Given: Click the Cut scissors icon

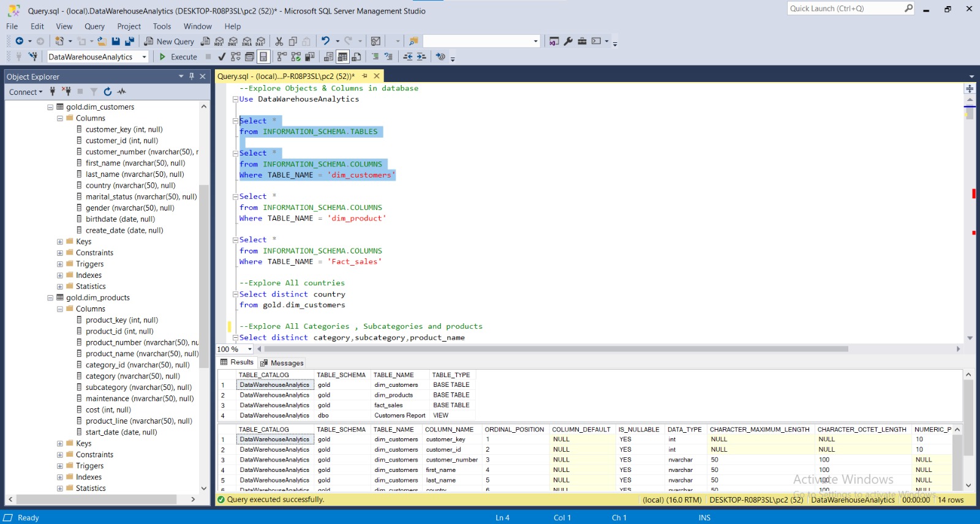Looking at the screenshot, I should [x=279, y=42].
